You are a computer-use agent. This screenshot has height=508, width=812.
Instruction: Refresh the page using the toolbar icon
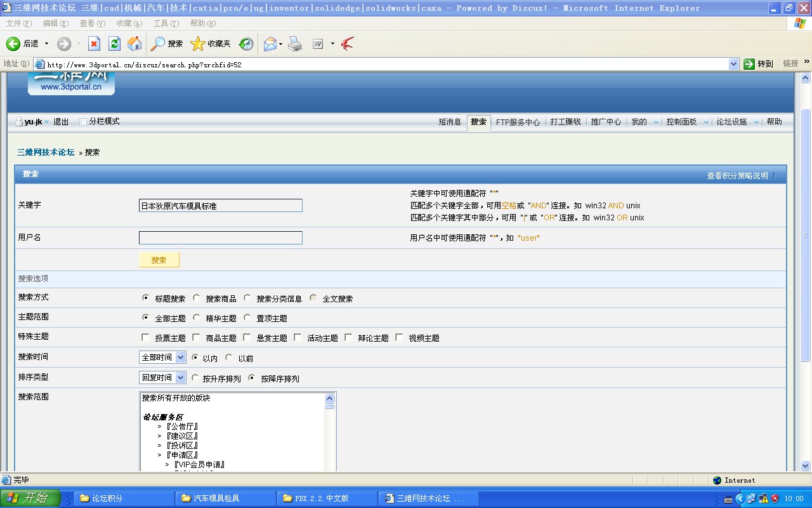(x=114, y=44)
